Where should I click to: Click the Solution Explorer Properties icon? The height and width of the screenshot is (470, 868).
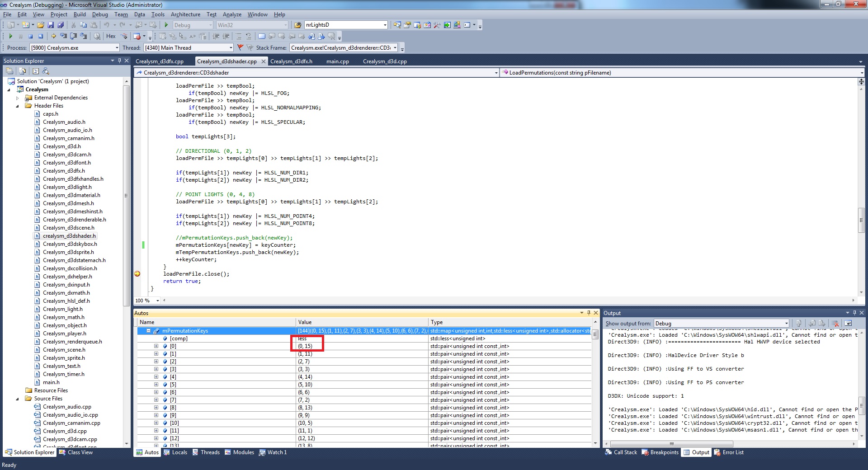pyautogui.click(x=9, y=71)
